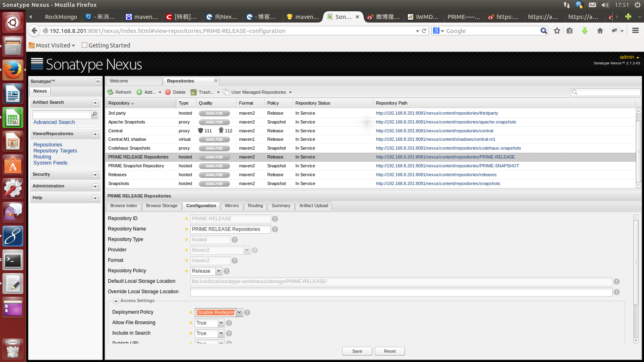Open the admin user dropdown menu
The width and height of the screenshot is (644, 362).
pos(630,57)
